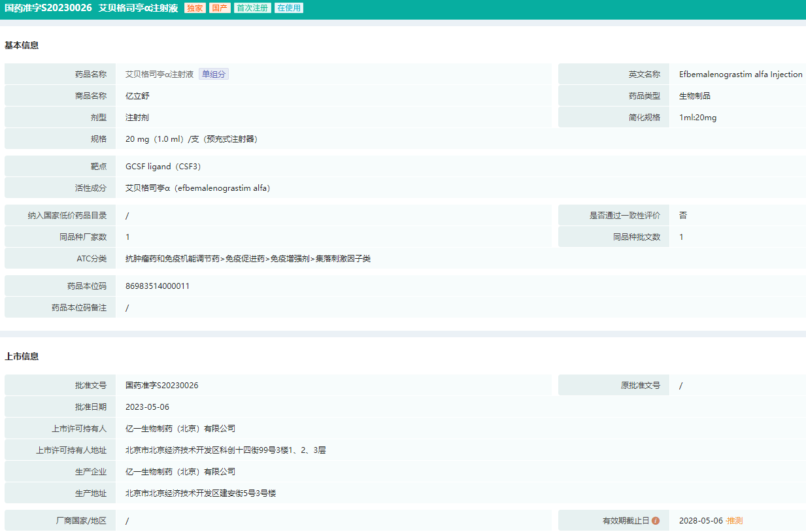Click the 国产 tag in header
This screenshot has height=532, width=806.
pyautogui.click(x=220, y=8)
